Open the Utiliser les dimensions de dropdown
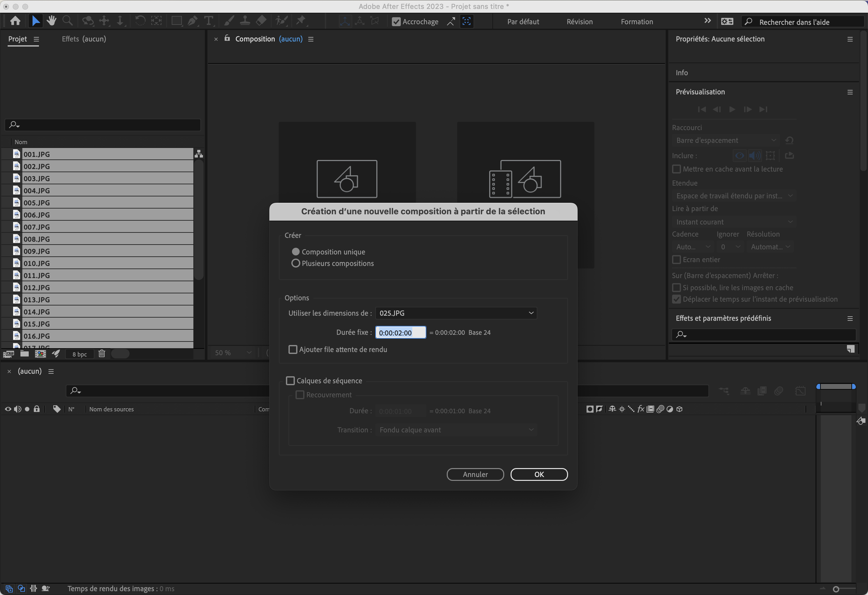Viewport: 868px width, 595px height. pos(456,313)
